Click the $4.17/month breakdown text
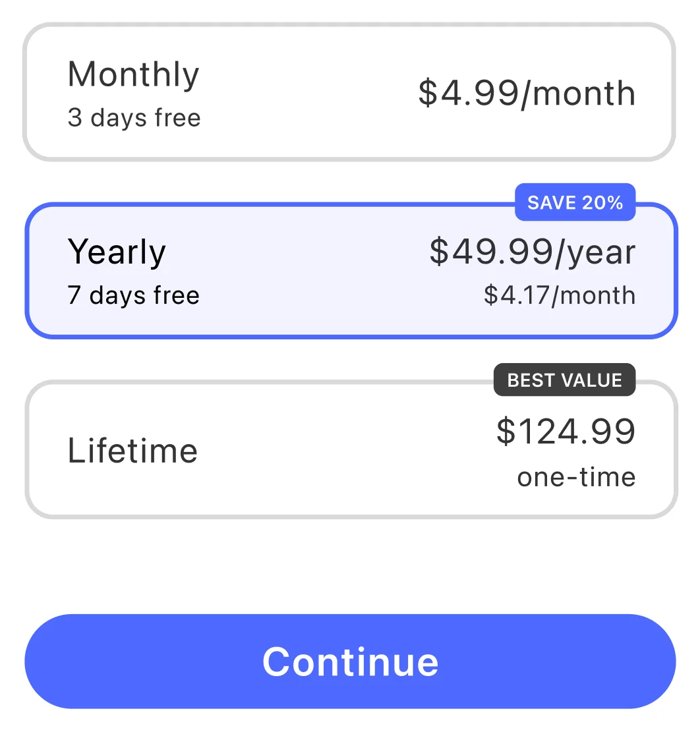 560,295
